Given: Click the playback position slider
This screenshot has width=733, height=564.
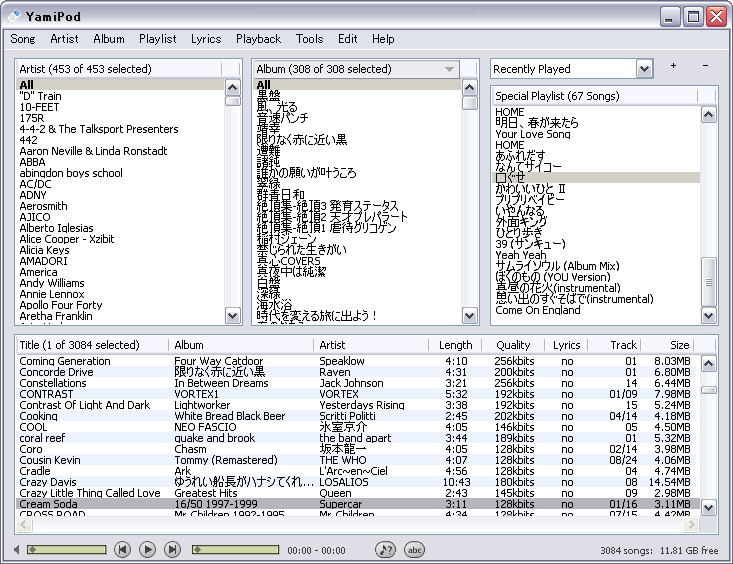Looking at the screenshot, I should coord(235,550).
